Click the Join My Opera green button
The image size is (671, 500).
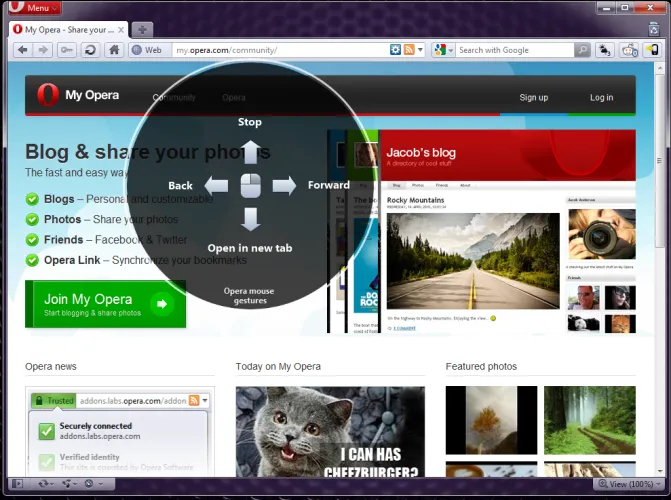[106, 304]
